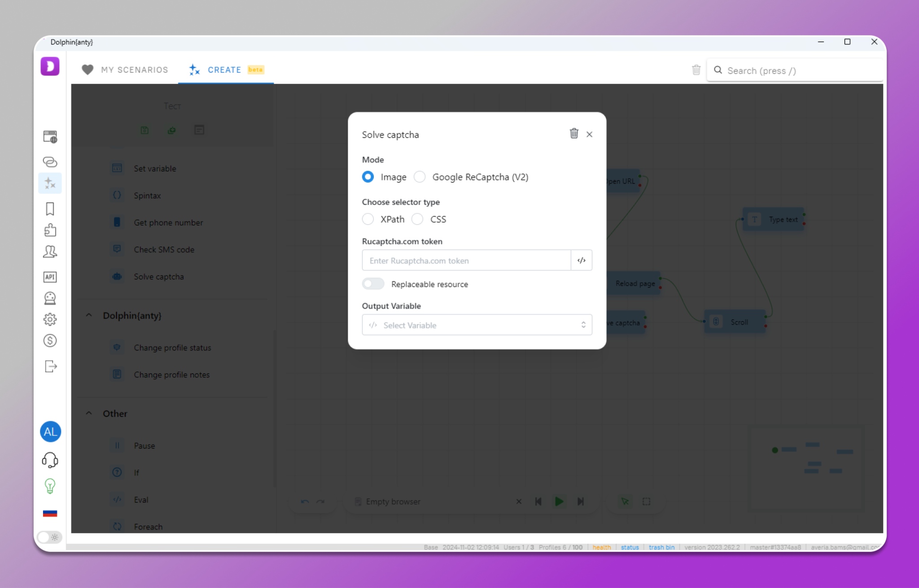Click the headset support icon
Viewport: 919px width, 588px height.
(x=50, y=460)
